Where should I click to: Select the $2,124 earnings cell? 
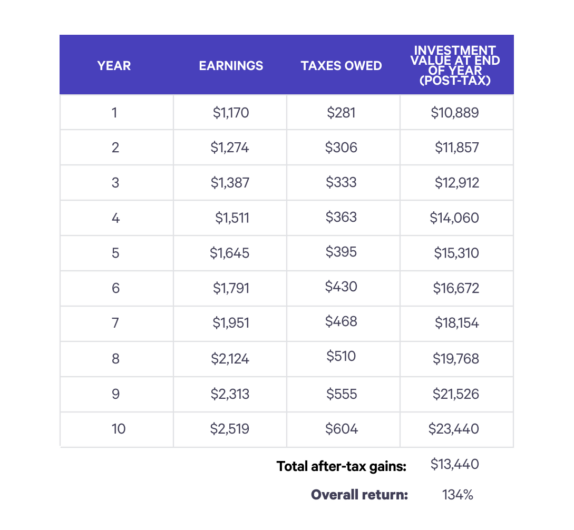click(230, 358)
